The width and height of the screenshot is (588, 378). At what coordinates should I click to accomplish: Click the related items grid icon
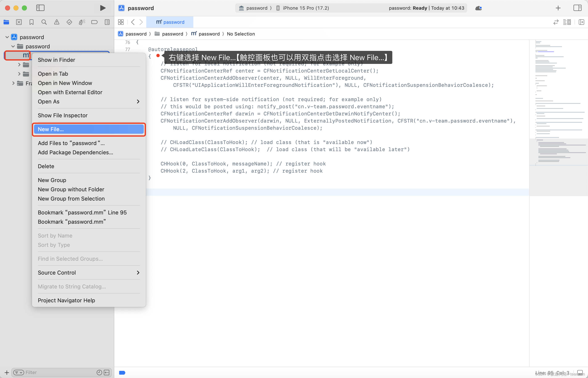click(x=121, y=22)
